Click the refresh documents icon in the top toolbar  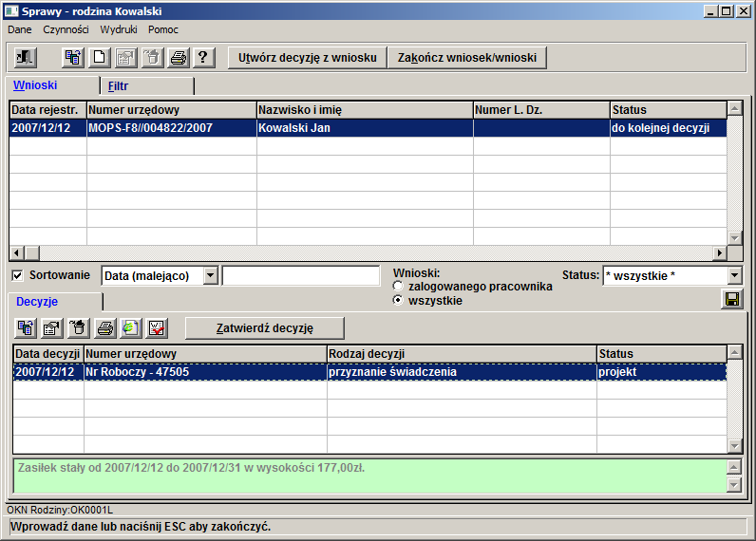73,58
